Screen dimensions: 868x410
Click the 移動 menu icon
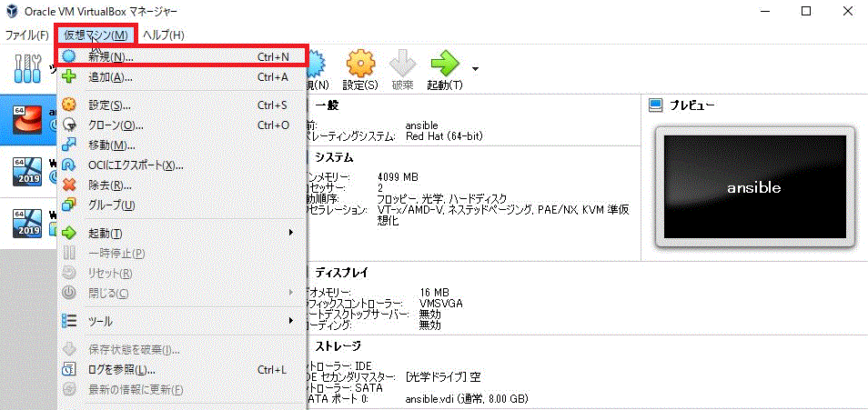68,145
